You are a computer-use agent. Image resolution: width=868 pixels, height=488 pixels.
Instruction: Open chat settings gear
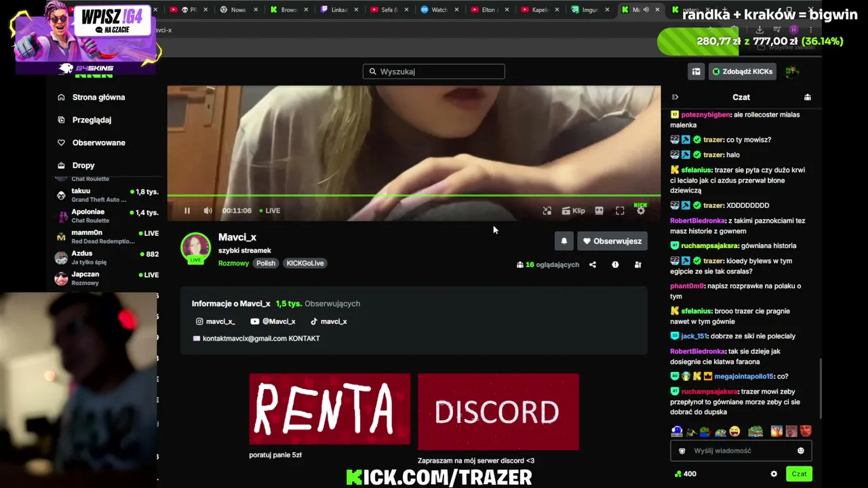click(x=774, y=474)
